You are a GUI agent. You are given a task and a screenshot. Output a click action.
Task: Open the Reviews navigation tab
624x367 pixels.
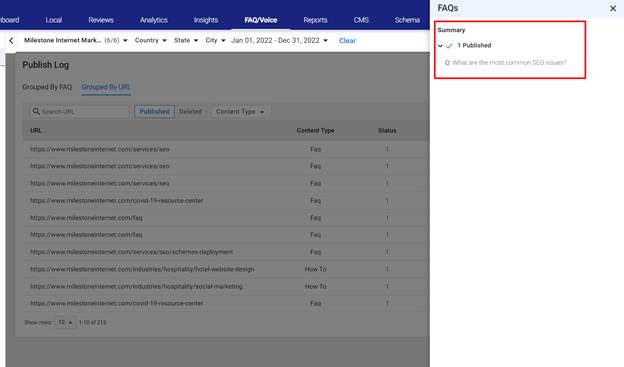(101, 20)
